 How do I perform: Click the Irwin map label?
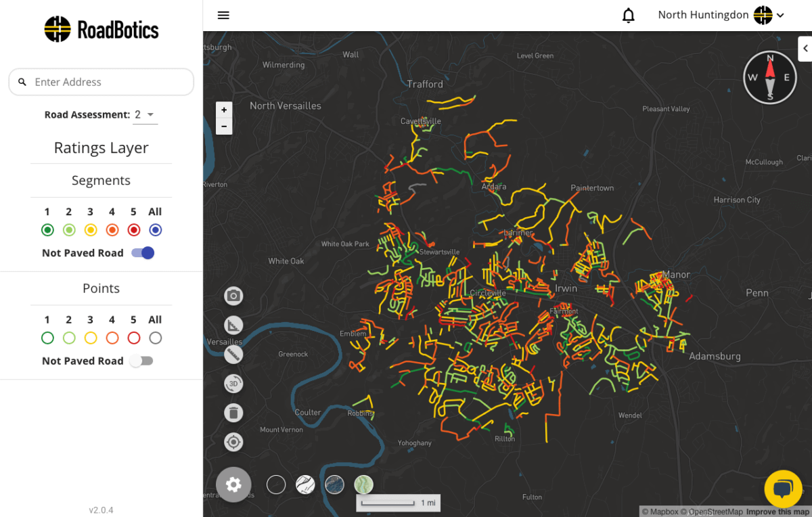tap(566, 288)
